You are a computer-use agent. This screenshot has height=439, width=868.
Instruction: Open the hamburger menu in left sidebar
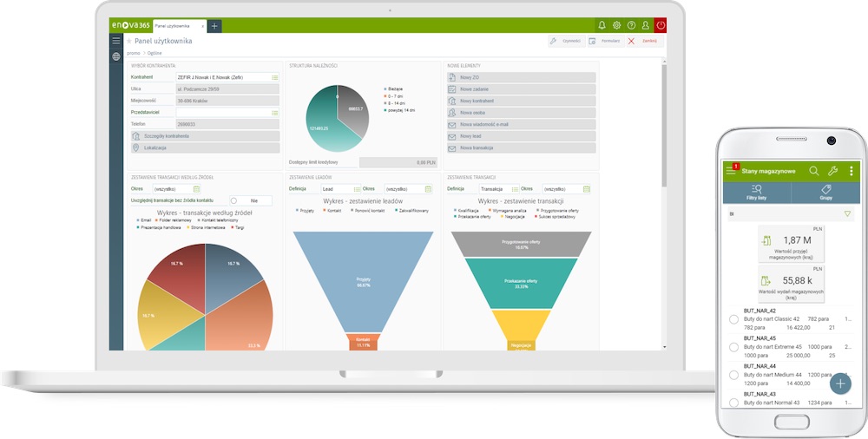(x=116, y=41)
